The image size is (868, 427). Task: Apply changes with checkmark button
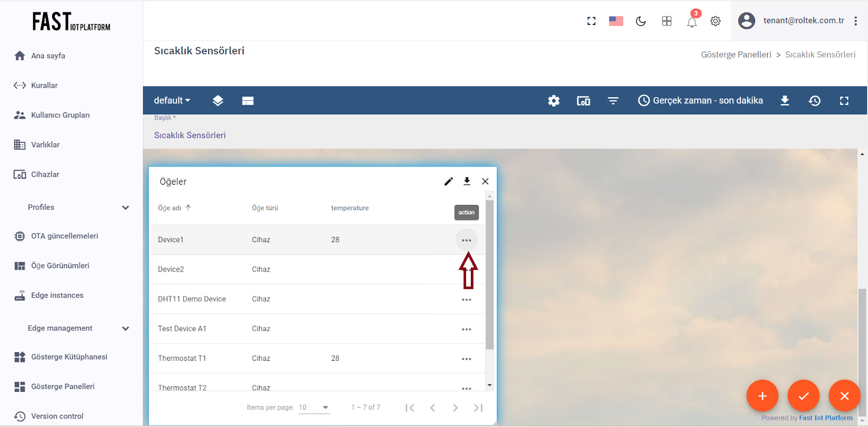pos(803,396)
